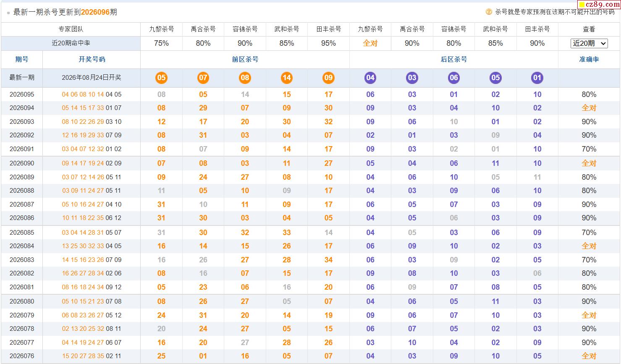The height and width of the screenshot is (364, 621).
Task: Click the 70% accuracy for issue 2026091
Action: pyautogui.click(x=589, y=149)
